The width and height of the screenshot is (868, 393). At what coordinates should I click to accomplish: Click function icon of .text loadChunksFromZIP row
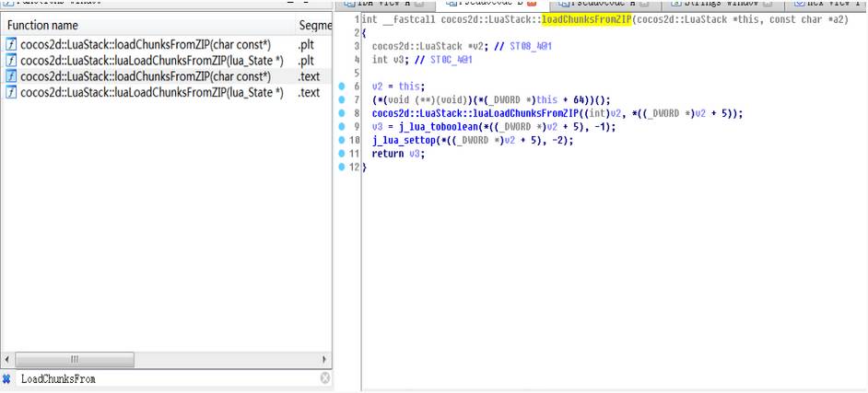[x=11, y=76]
